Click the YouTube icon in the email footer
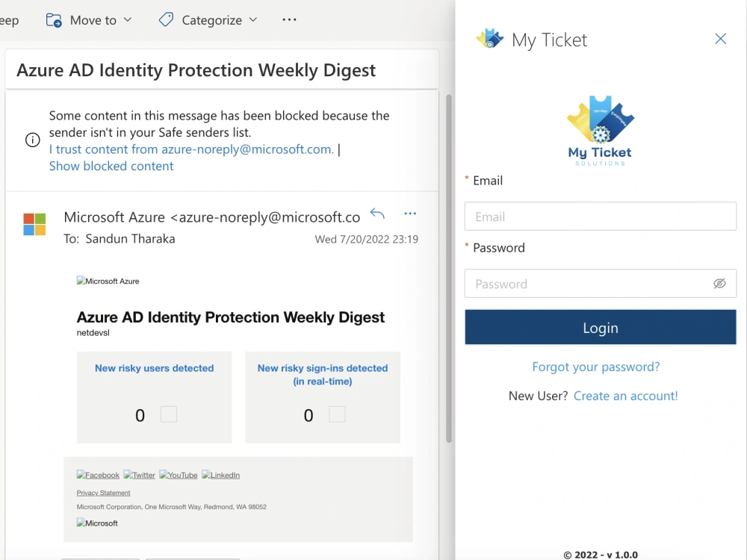 (179, 475)
